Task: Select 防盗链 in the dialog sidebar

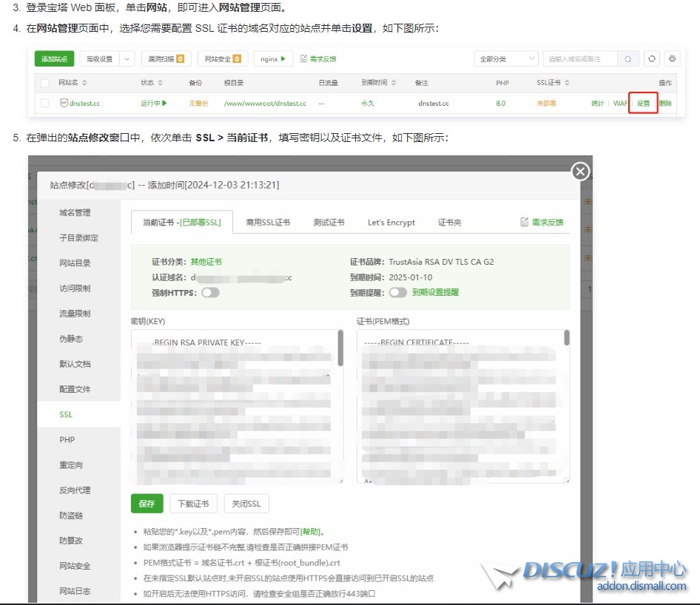Action: click(71, 516)
